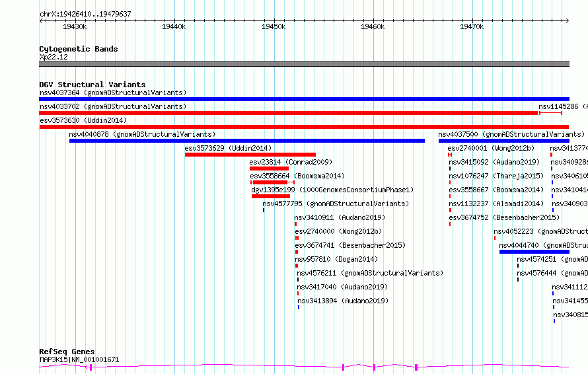Click the esv3573630 red variant bar

pos(304,127)
